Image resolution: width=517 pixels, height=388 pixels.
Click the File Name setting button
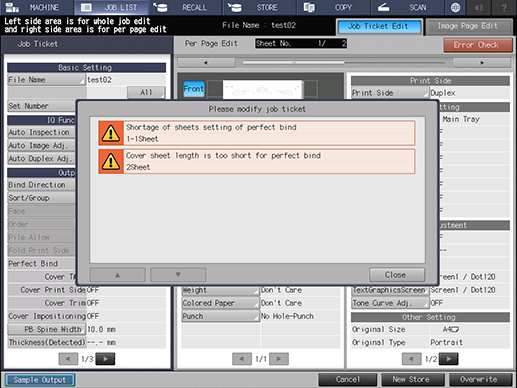coord(46,80)
